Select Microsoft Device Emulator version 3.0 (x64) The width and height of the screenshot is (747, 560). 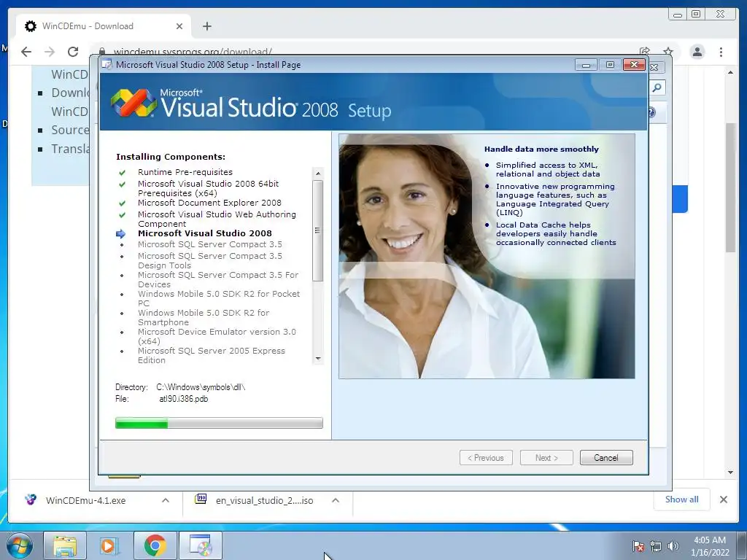coord(217,336)
